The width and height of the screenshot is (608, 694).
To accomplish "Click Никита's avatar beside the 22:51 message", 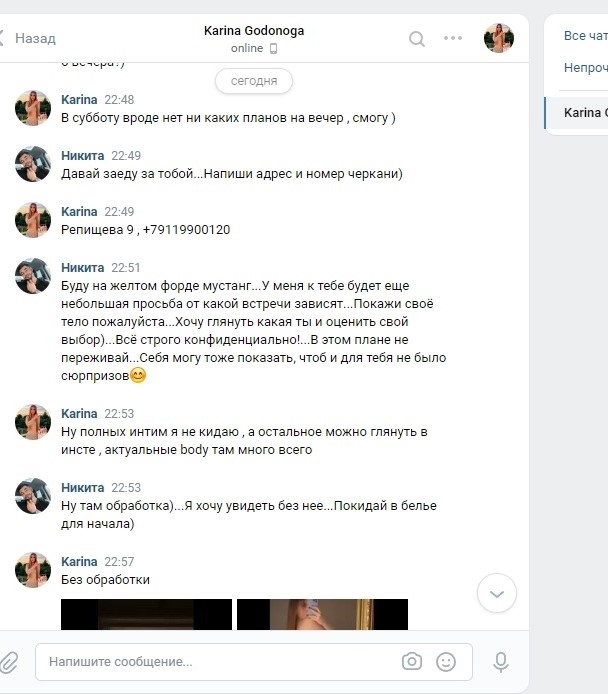I will click(x=33, y=276).
